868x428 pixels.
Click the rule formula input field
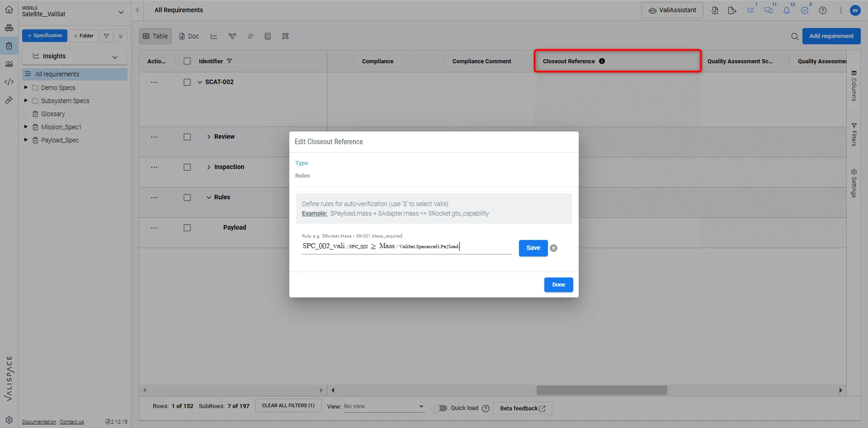[x=407, y=246]
